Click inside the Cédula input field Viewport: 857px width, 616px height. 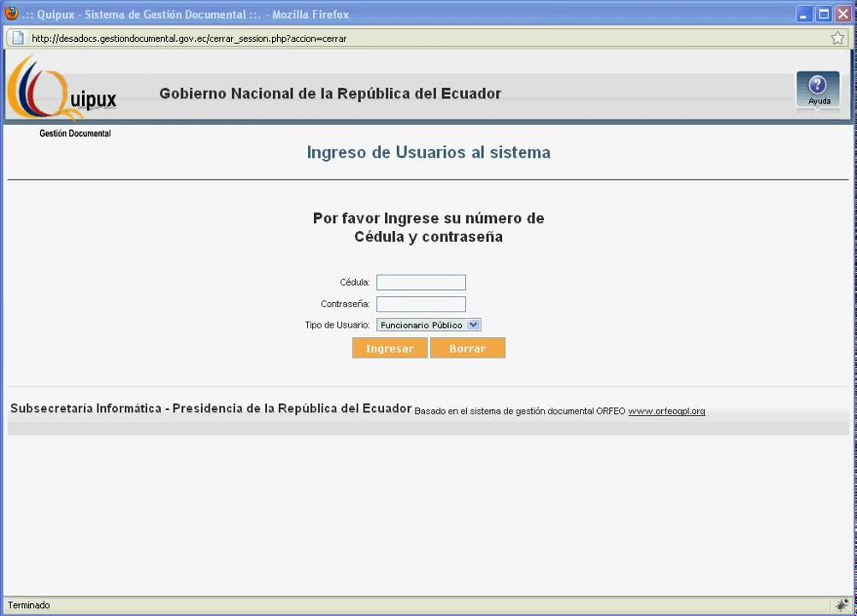(x=421, y=282)
